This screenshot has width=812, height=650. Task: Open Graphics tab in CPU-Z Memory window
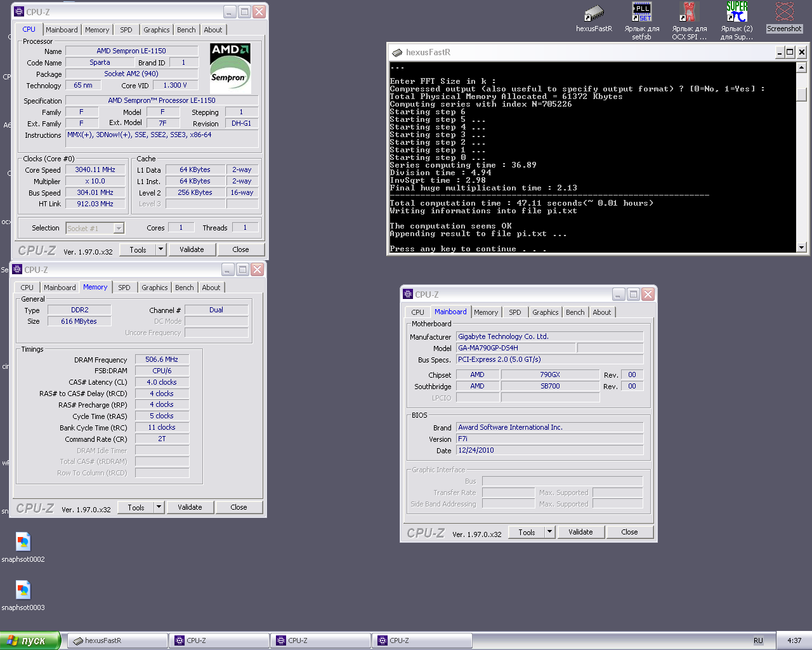click(x=155, y=288)
